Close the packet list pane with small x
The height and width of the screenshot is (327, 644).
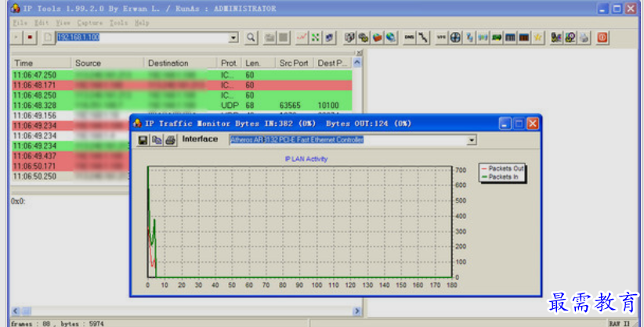[360, 52]
